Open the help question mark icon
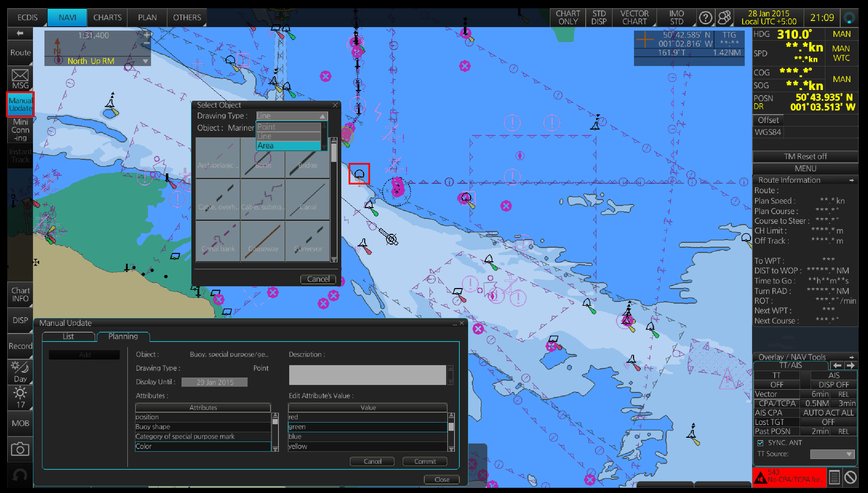Image resolution: width=868 pixels, height=493 pixels. click(x=705, y=17)
